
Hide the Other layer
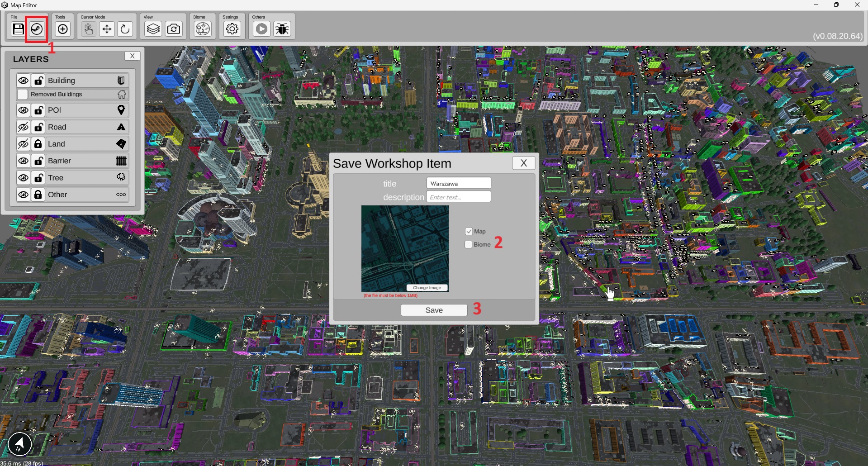23,195
